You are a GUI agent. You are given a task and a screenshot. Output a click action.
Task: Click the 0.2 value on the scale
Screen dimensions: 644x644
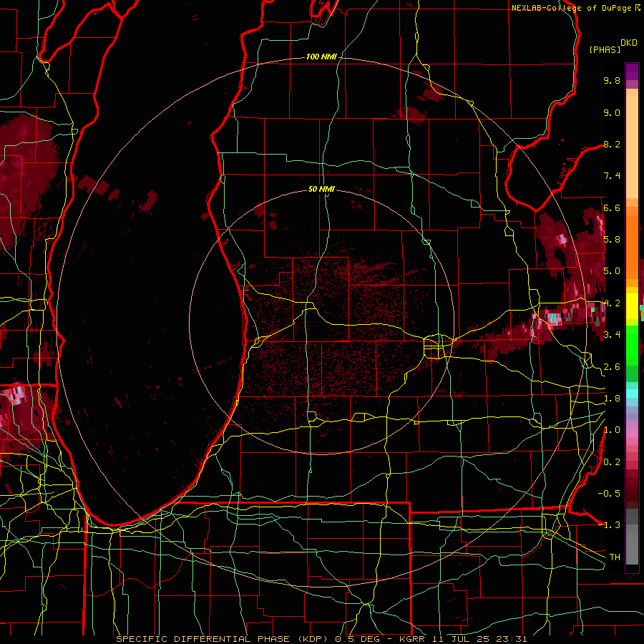click(612, 462)
